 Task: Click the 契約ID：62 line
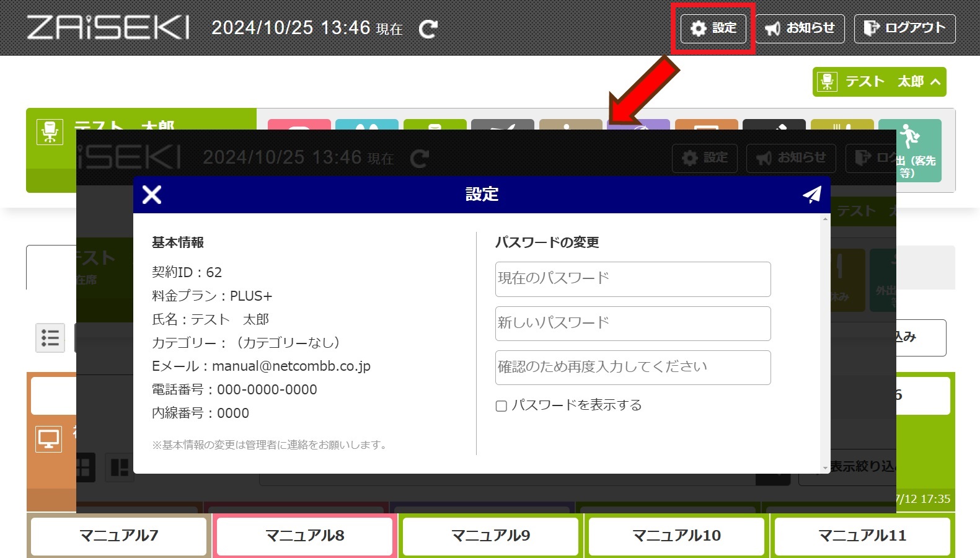click(x=187, y=272)
